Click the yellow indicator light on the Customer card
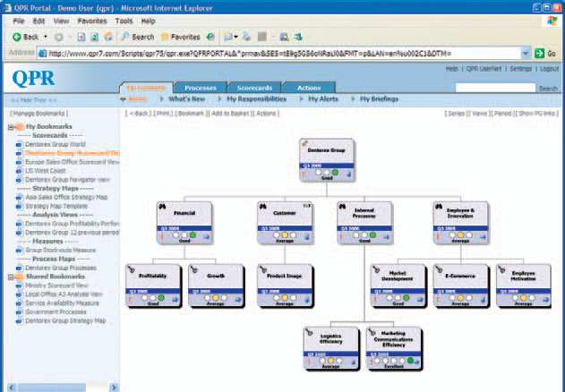 (x=285, y=235)
